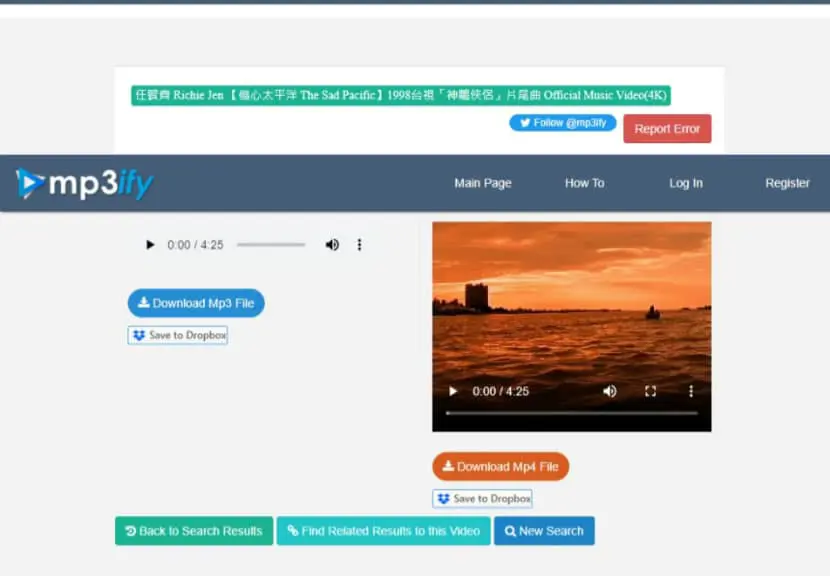Play the video preview

(x=453, y=391)
